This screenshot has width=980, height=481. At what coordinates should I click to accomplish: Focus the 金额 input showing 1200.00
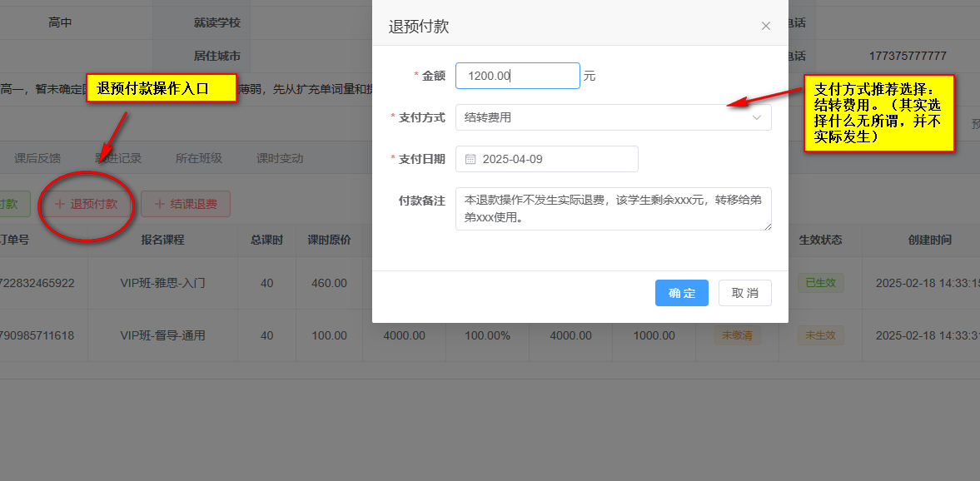(x=517, y=76)
